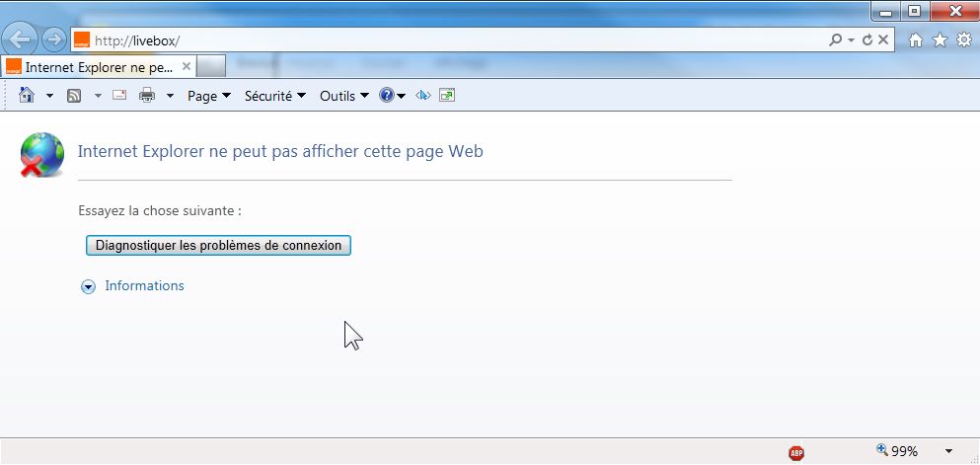Click the Informations link

[144, 285]
